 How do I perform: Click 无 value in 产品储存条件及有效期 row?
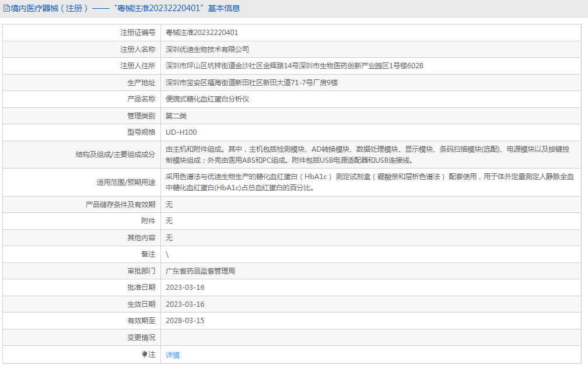click(x=169, y=205)
